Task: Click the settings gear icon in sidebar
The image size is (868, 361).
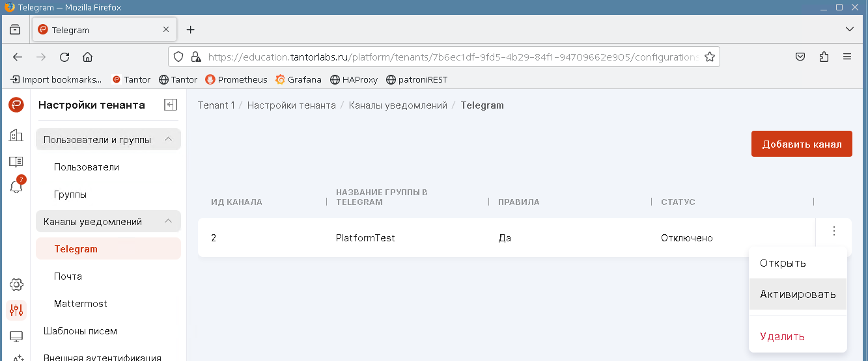Action: point(16,284)
